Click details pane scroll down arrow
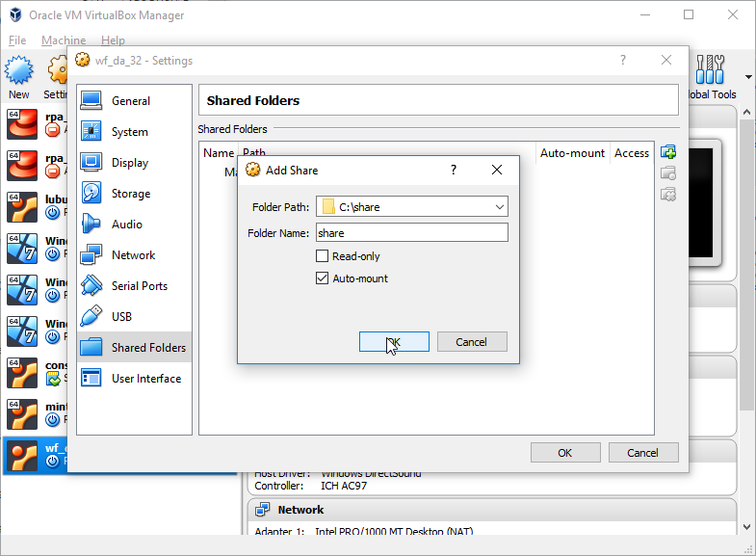This screenshot has width=756, height=556. tap(746, 527)
